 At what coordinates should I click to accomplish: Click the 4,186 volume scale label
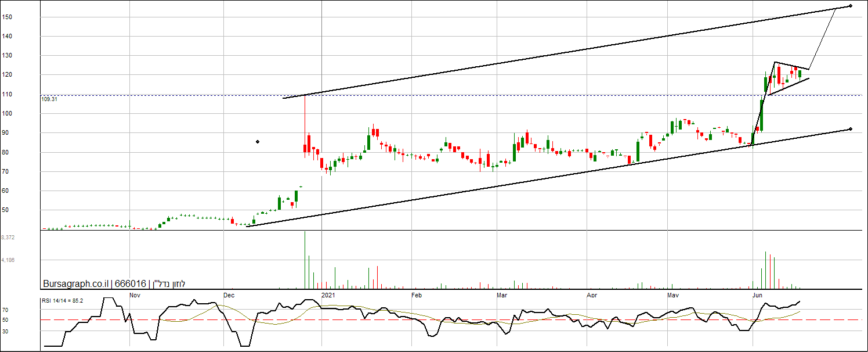[x=8, y=260]
